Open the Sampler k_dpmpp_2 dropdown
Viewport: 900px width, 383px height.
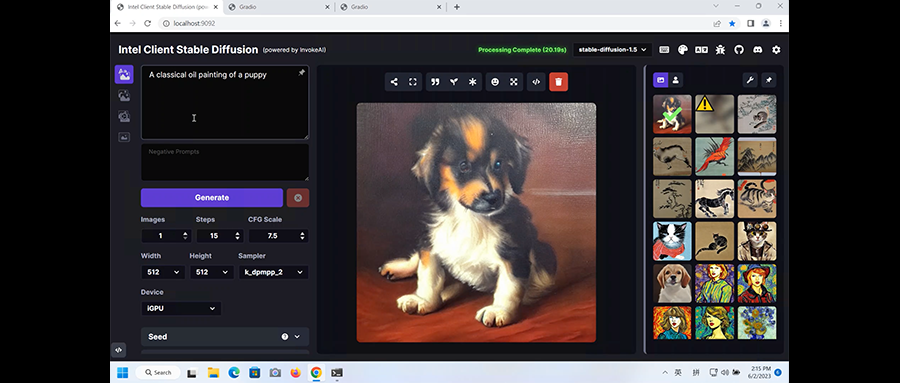coord(274,272)
